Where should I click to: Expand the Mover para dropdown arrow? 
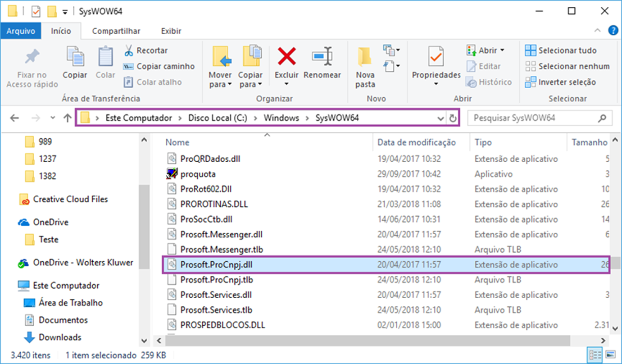pyautogui.click(x=229, y=85)
